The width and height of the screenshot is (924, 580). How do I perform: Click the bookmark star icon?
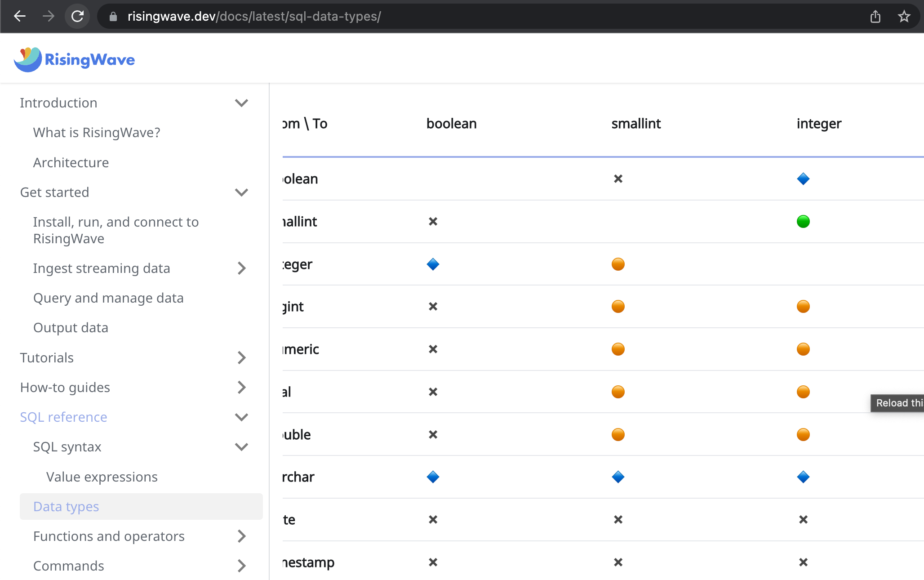pos(904,16)
